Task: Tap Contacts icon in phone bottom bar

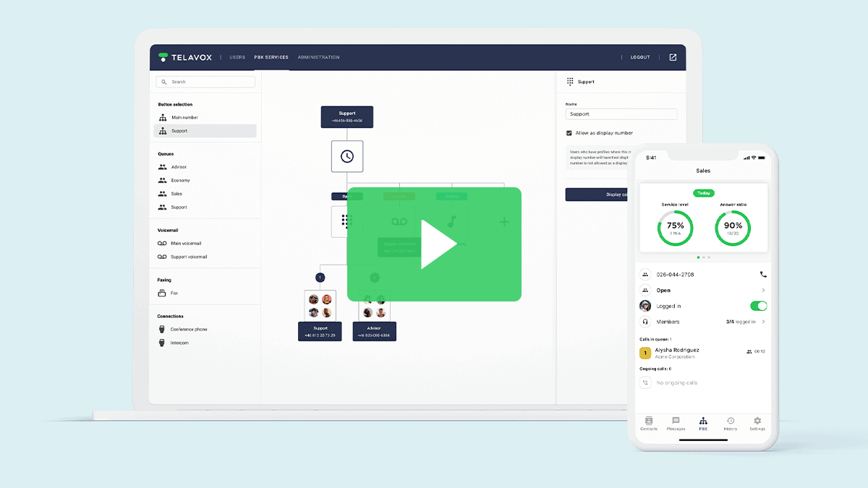Action: coord(649,423)
